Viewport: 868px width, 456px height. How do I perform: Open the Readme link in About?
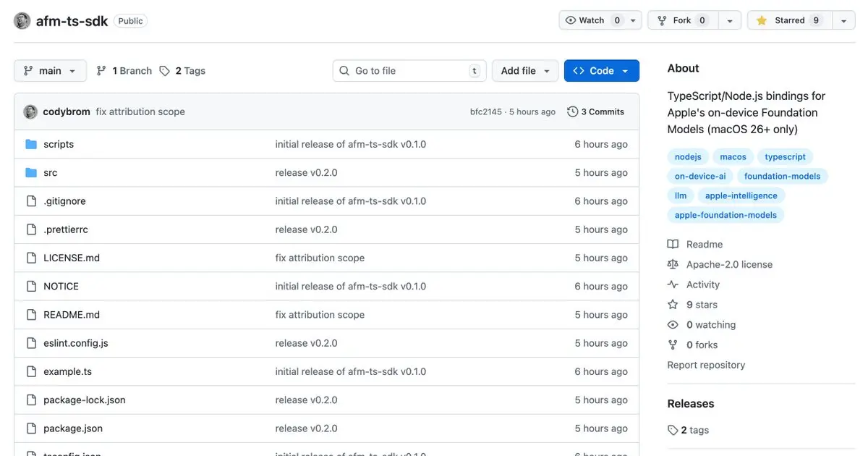tap(705, 245)
